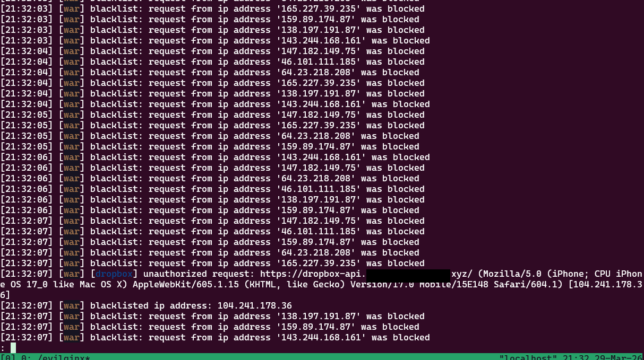Click IP '138.197.191.87' on the 21:32:03 line

coord(318,30)
